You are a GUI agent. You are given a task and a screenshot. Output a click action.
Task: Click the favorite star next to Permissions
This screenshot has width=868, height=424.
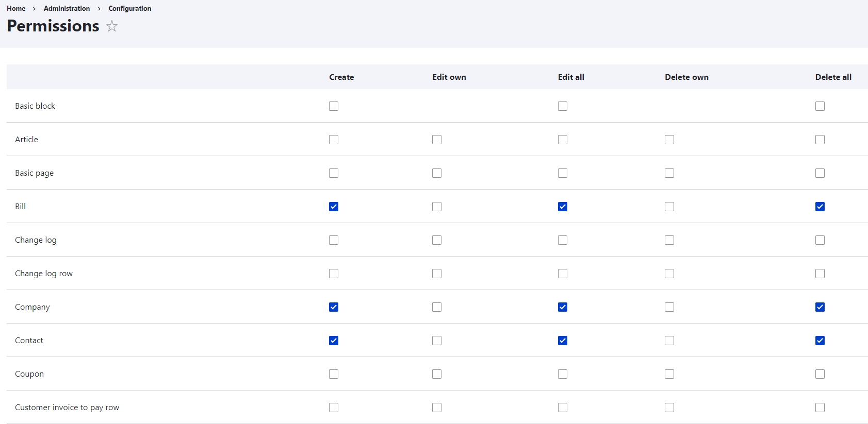[112, 26]
